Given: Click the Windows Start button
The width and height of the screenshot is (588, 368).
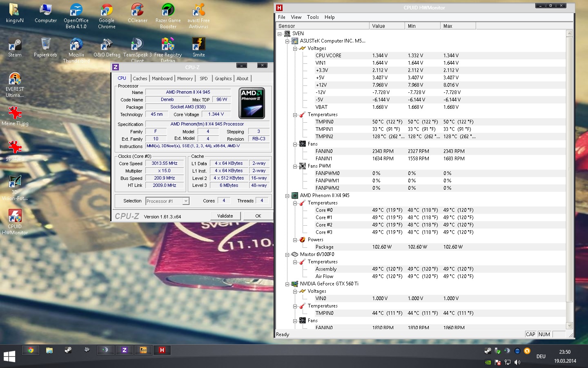Looking at the screenshot, I should 9,356.
